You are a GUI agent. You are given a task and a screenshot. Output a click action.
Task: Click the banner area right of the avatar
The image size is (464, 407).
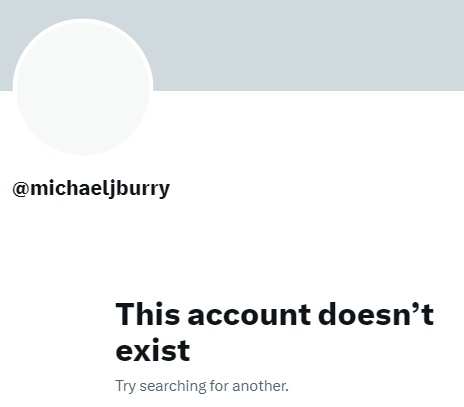click(x=308, y=45)
